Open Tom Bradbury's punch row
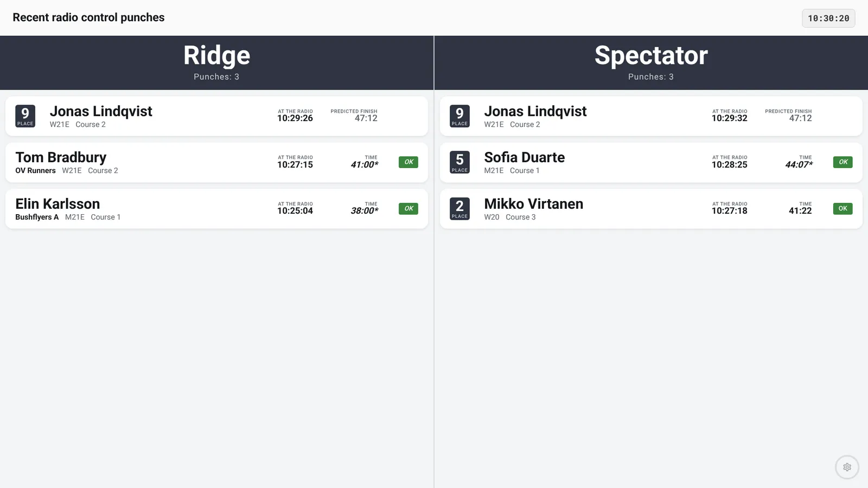The image size is (868, 488). point(216,163)
